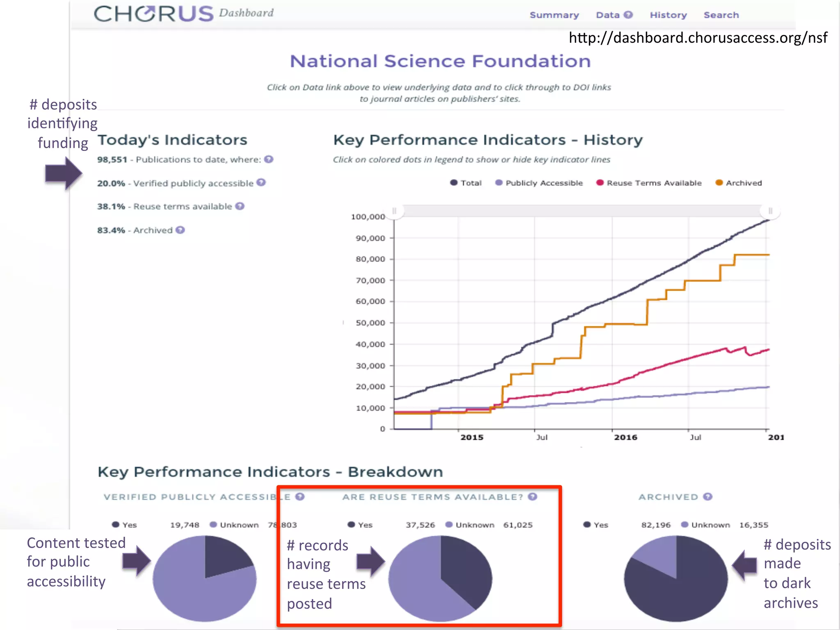This screenshot has height=630, width=840.
Task: Click the 20.0% verified accessible value
Action: 111,183
